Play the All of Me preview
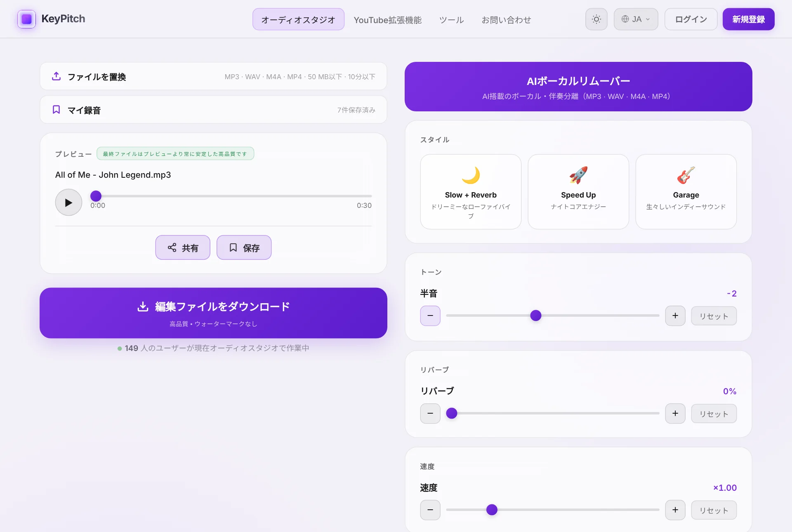This screenshot has width=792, height=532. (68, 202)
